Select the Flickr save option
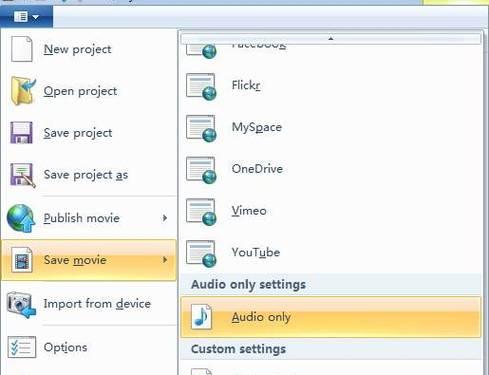Image resolution: width=489 pixels, height=375 pixels. 331,86
